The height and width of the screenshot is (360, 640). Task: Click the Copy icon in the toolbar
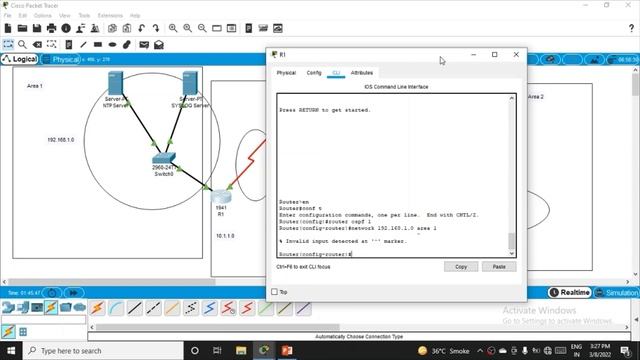[x=112, y=28]
